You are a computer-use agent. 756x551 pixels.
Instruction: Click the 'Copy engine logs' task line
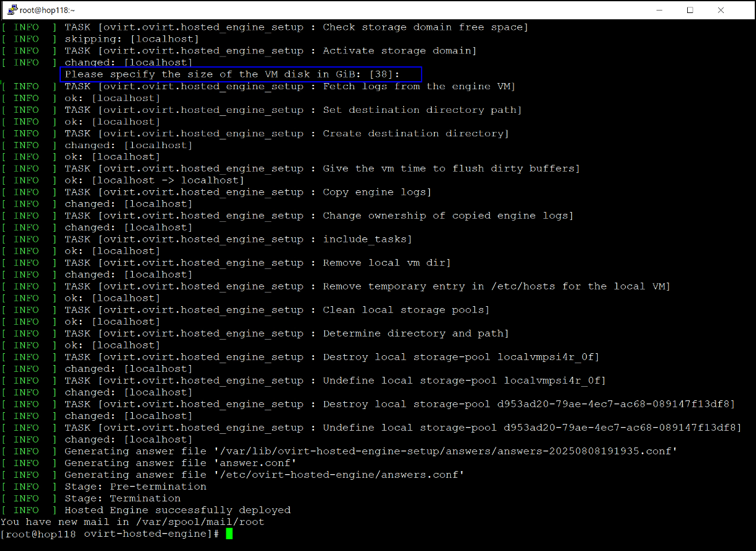(216, 192)
